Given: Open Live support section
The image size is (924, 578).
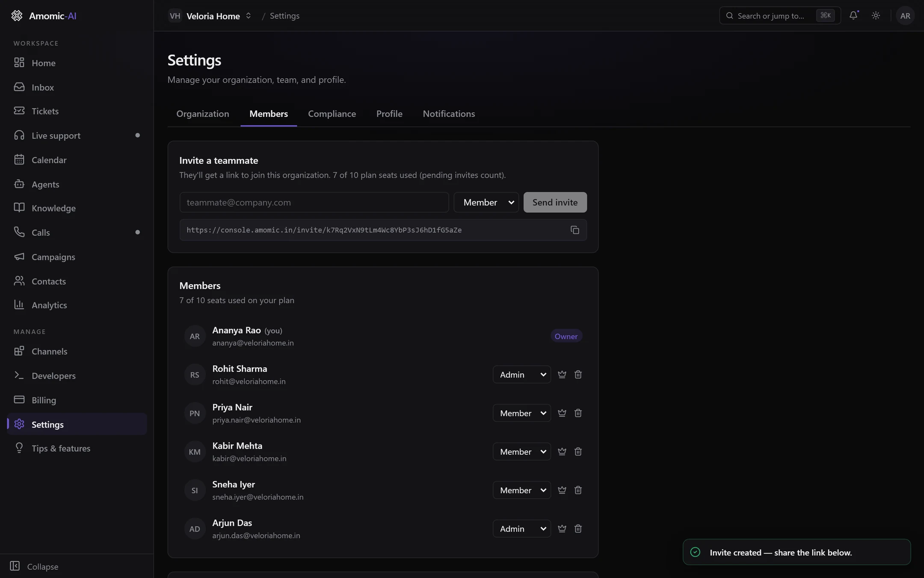Looking at the screenshot, I should (77, 136).
